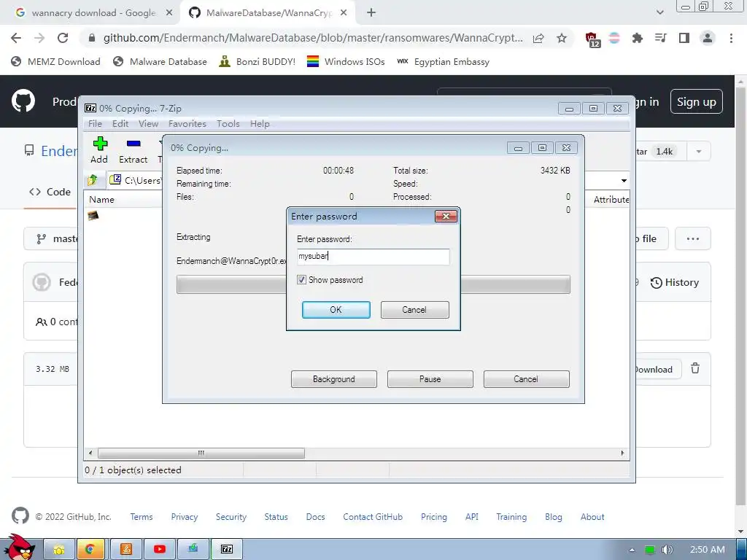Cancel the copying operation

tap(526, 379)
